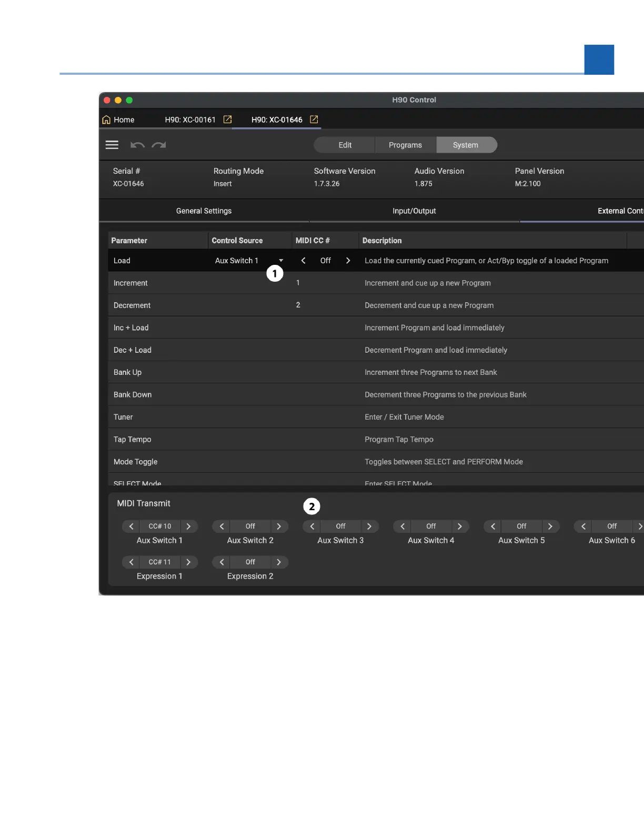Click the Description column header

point(493,241)
